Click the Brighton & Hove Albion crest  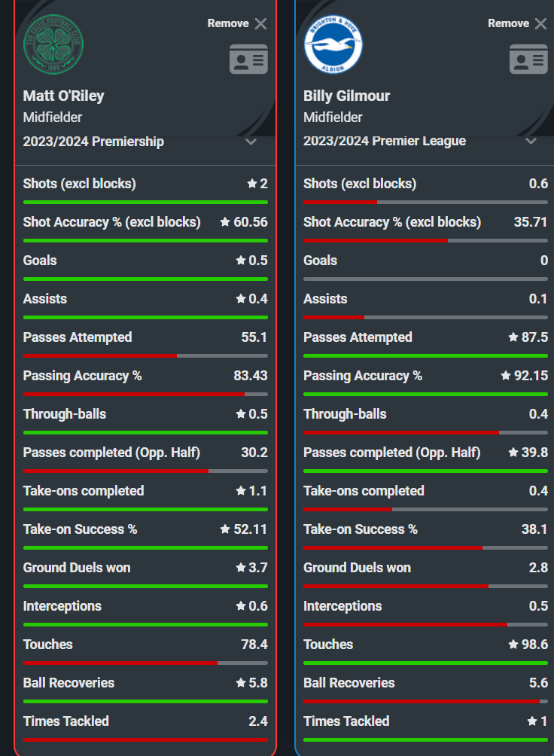point(333,44)
